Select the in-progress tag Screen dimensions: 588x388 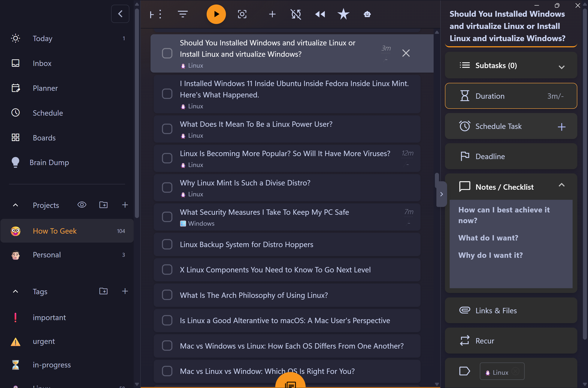click(67, 365)
